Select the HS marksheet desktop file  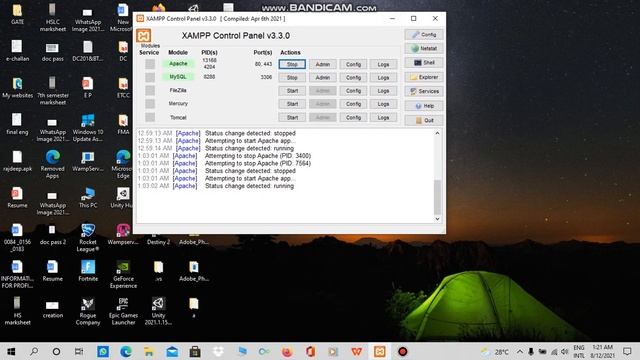[x=18, y=311]
